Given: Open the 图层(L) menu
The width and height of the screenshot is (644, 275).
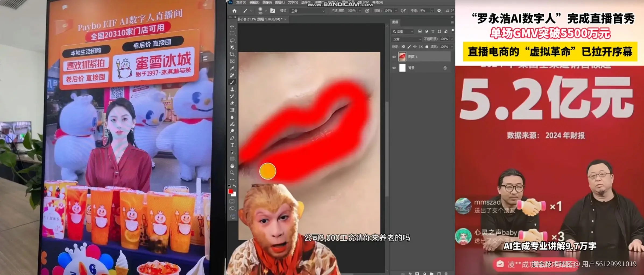Looking at the screenshot, I should click(279, 2).
